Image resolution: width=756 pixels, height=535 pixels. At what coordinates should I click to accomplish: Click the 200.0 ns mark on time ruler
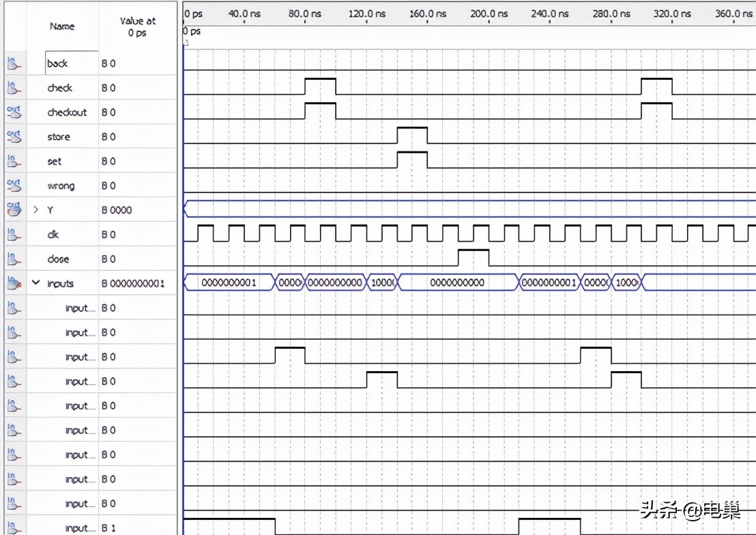(489, 14)
